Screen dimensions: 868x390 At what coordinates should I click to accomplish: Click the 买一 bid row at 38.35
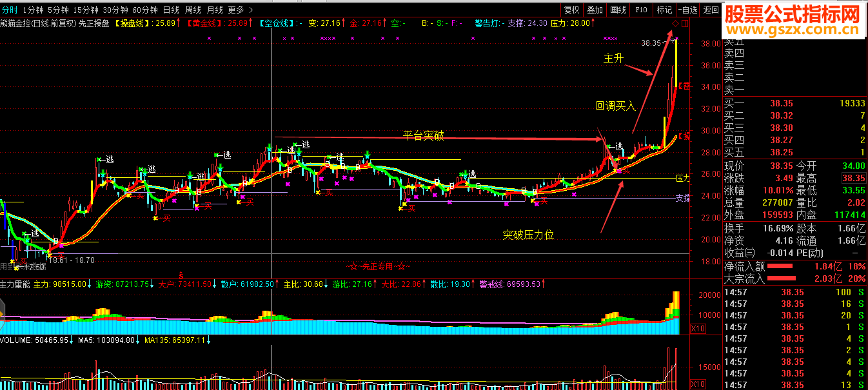[794, 103]
